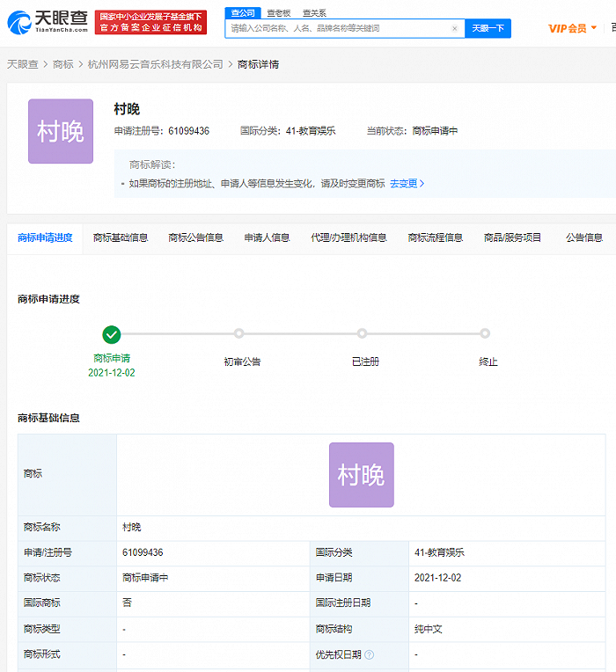This screenshot has width=616, height=672.
Task: Click the 去变更 link
Action: click(407, 184)
